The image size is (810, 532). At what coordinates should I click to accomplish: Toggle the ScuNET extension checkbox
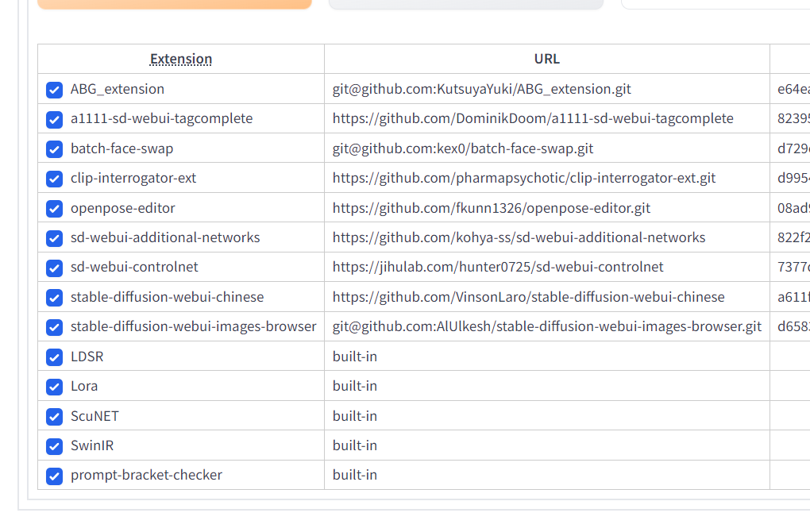tap(54, 415)
